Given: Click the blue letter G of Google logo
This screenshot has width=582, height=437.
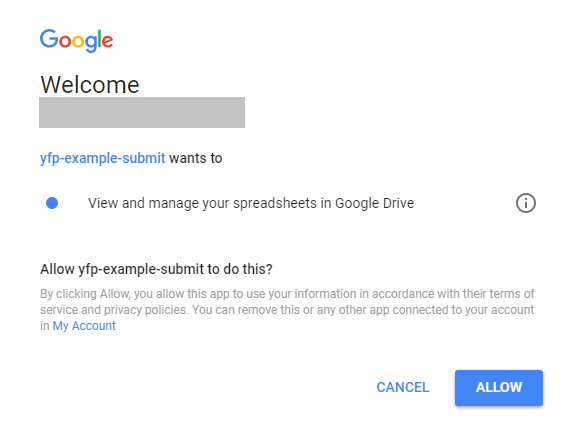Looking at the screenshot, I should point(49,39).
